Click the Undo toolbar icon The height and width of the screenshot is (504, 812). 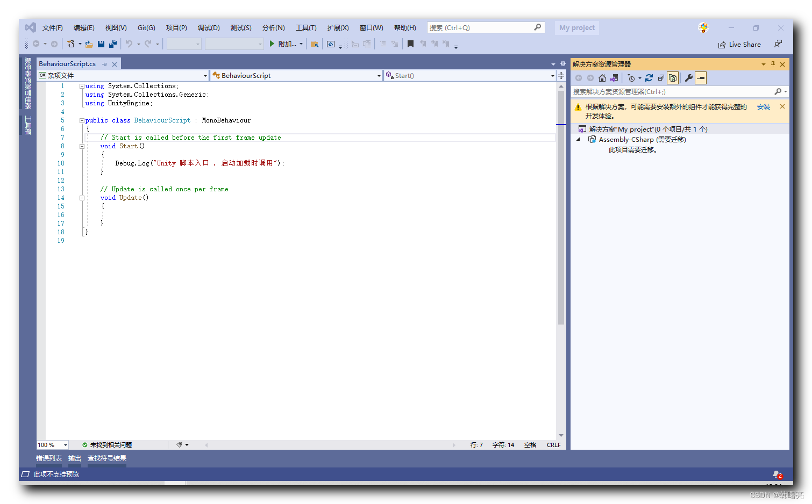click(129, 44)
